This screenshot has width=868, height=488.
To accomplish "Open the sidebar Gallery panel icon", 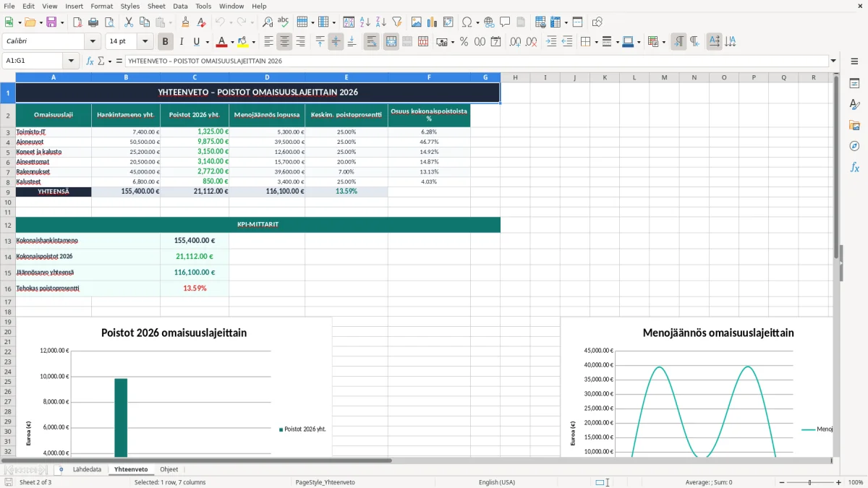I will click(854, 125).
